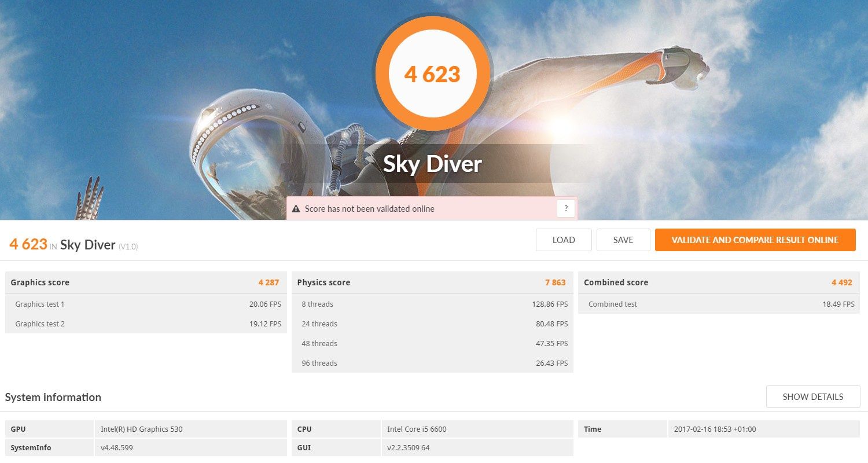Select 'Score has not been validated online' text
868x463 pixels.
[370, 209]
